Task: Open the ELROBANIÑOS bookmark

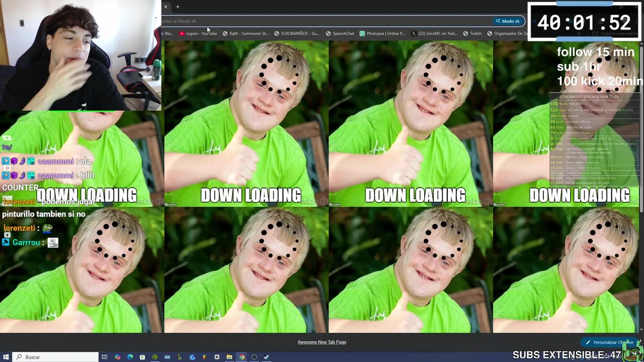Action: [x=296, y=33]
